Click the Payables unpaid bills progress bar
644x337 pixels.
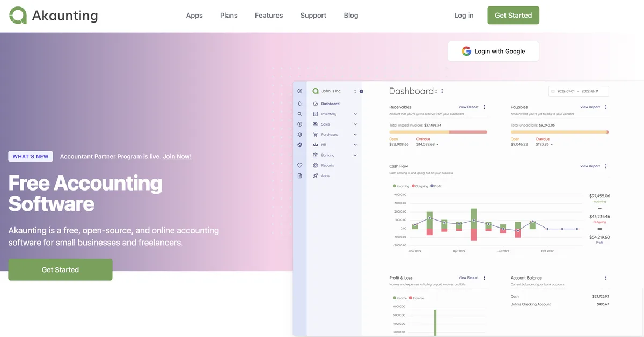pos(560,131)
